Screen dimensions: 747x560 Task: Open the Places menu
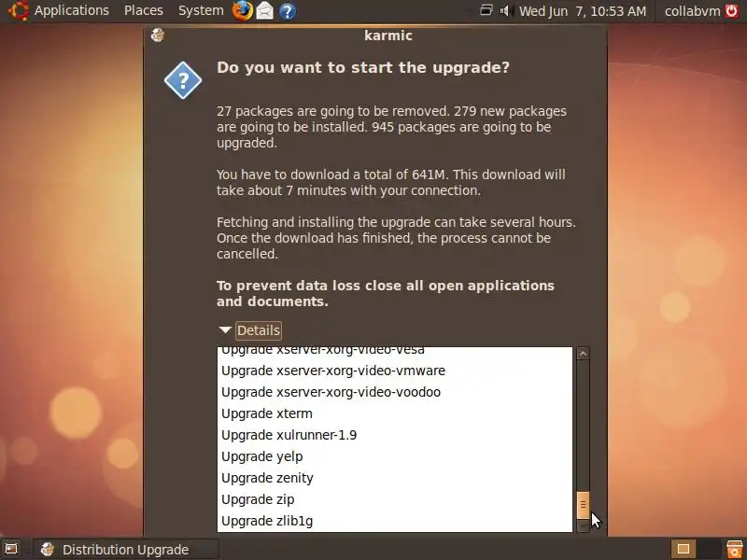point(144,10)
